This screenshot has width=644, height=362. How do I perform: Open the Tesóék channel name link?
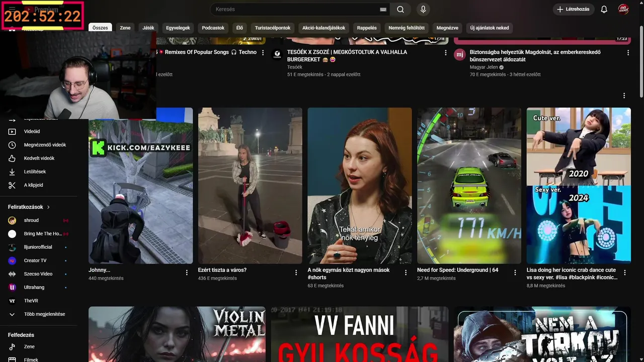click(295, 67)
